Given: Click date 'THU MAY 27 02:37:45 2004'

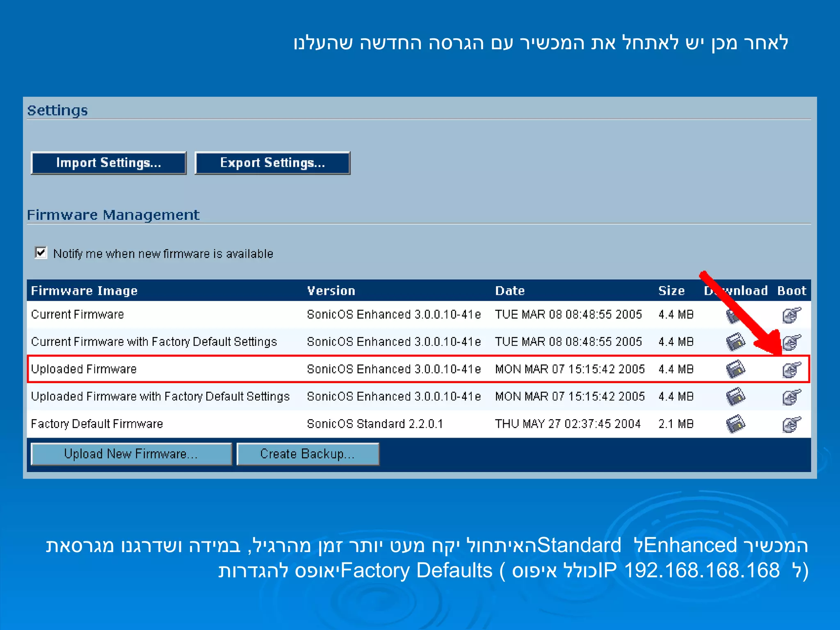Looking at the screenshot, I should [568, 424].
